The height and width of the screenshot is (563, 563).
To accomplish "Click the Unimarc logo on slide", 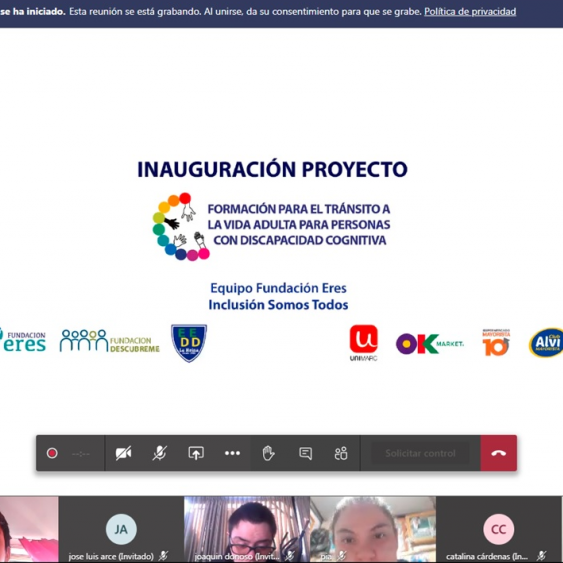I will pyautogui.click(x=363, y=343).
